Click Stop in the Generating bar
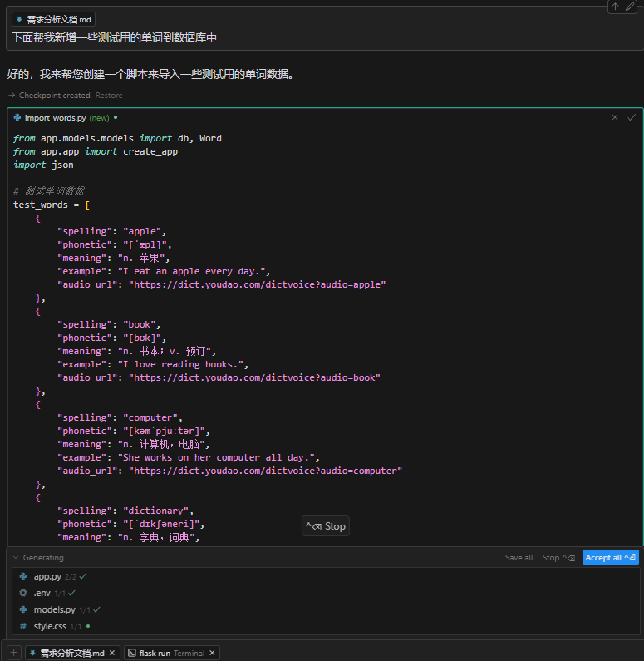 point(558,557)
